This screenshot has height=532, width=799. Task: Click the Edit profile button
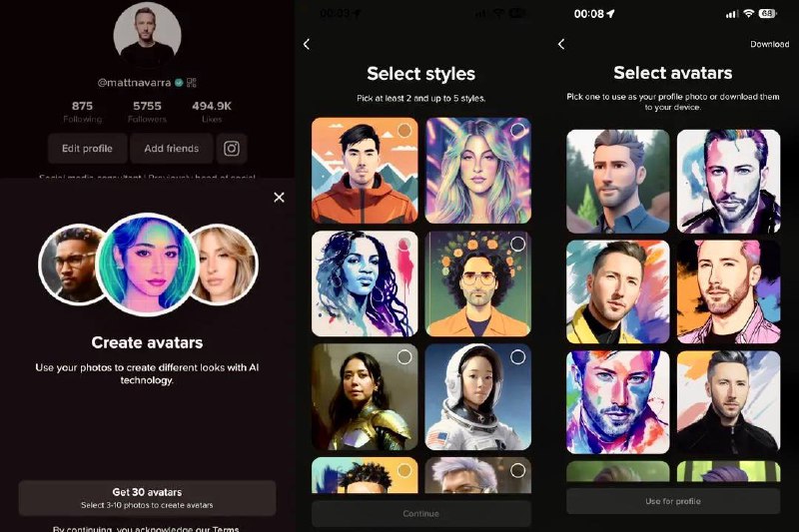point(87,149)
